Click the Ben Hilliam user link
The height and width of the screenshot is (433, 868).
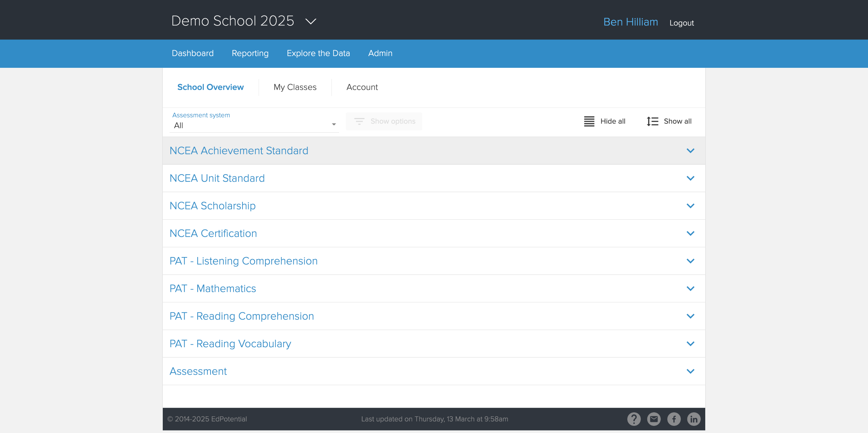[630, 22]
